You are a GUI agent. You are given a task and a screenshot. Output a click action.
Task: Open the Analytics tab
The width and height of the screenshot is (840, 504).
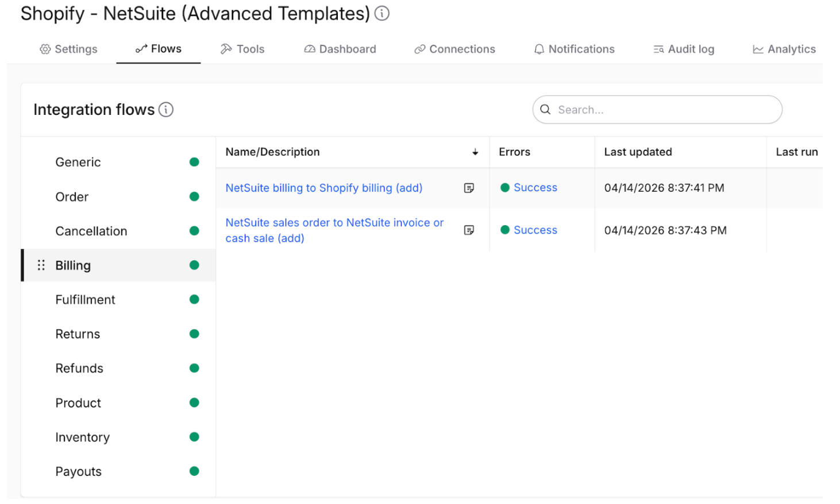784,49
